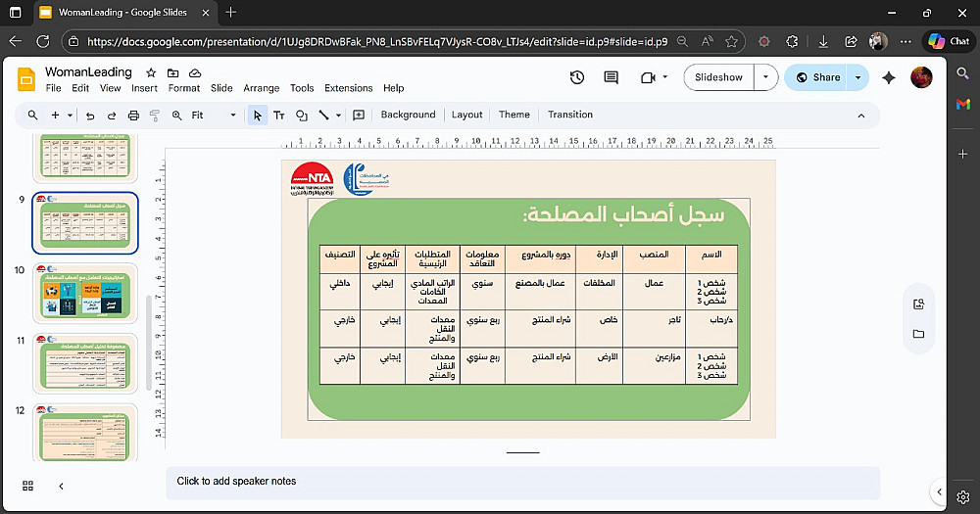Click to add speaker notes field
Screen dimensions: 980x514
522,482
